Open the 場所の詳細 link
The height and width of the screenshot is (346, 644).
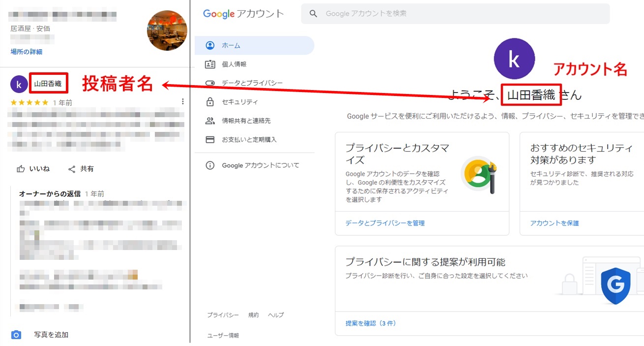pyautogui.click(x=27, y=52)
